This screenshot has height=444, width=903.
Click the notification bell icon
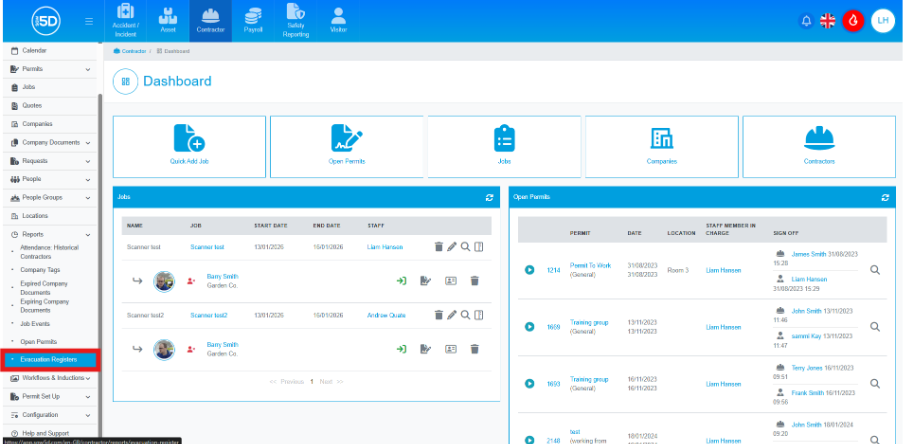pos(806,21)
